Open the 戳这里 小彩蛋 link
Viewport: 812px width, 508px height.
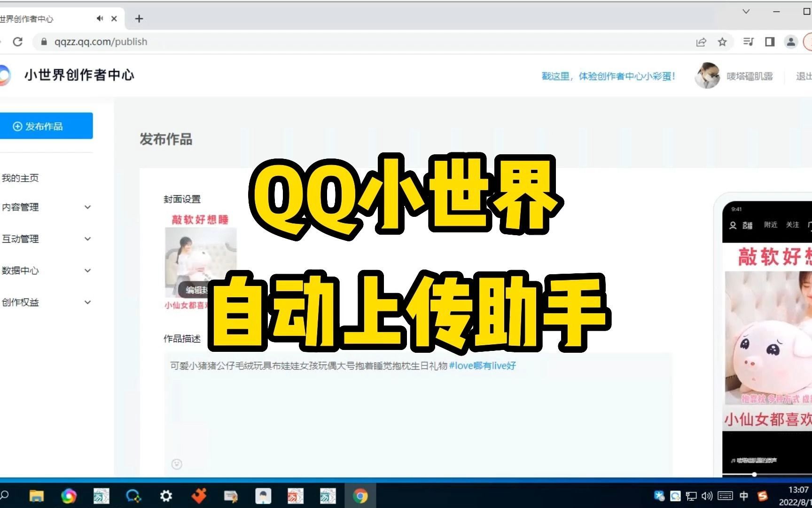(x=608, y=76)
